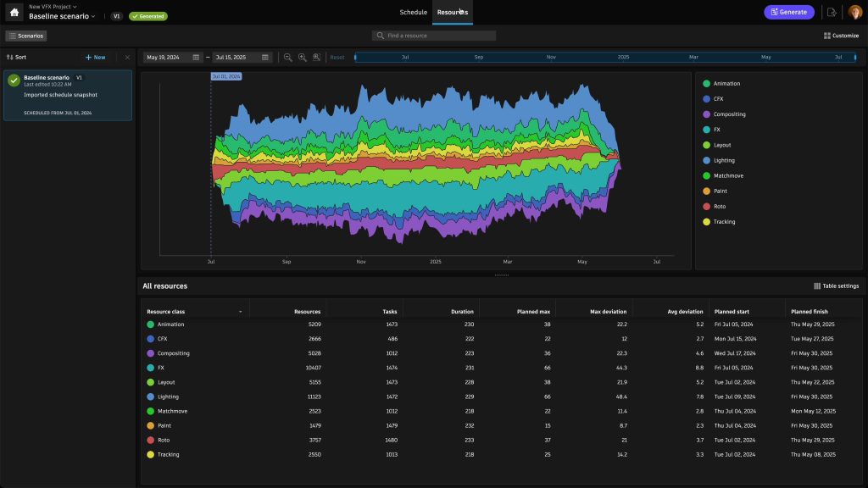Click the Generated status badge

tap(148, 14)
